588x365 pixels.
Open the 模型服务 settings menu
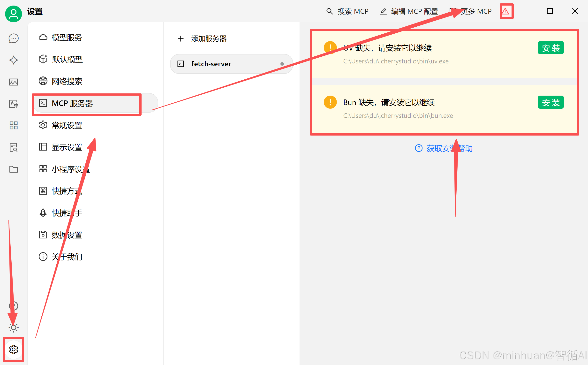click(x=67, y=38)
